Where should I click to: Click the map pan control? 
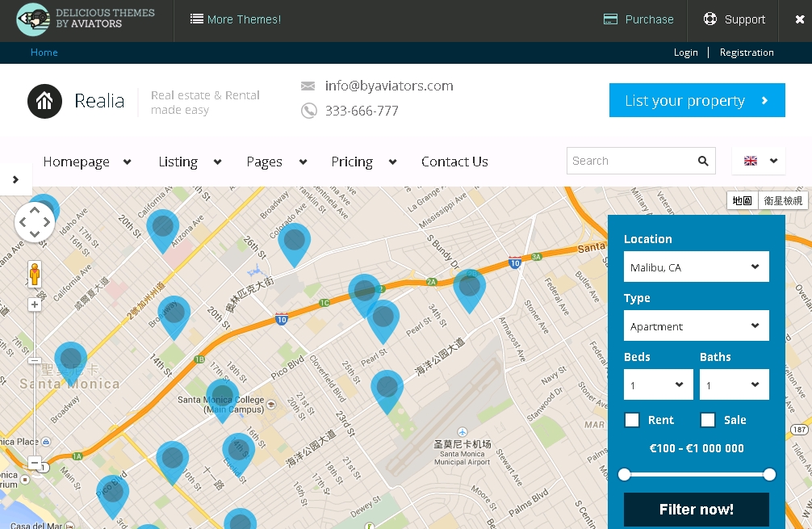tap(35, 222)
